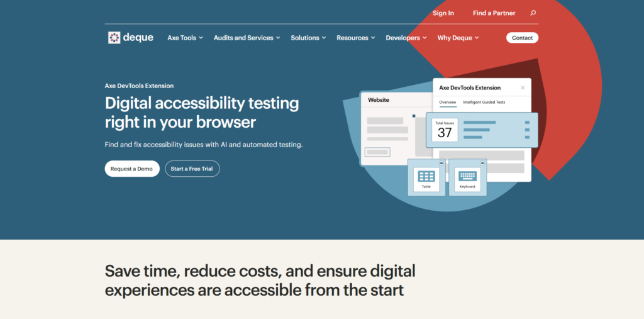Click the Request a Demo button
The image size is (644, 319).
[132, 169]
